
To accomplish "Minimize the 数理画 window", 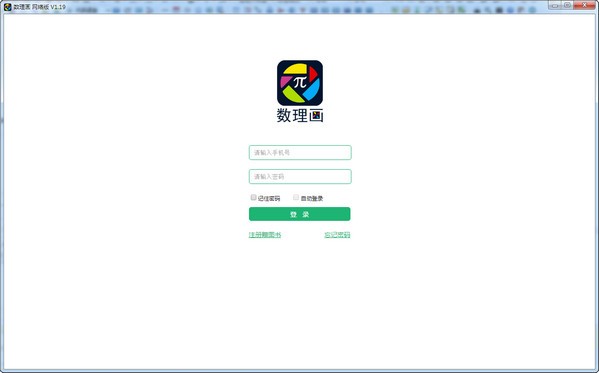I will (x=555, y=5).
